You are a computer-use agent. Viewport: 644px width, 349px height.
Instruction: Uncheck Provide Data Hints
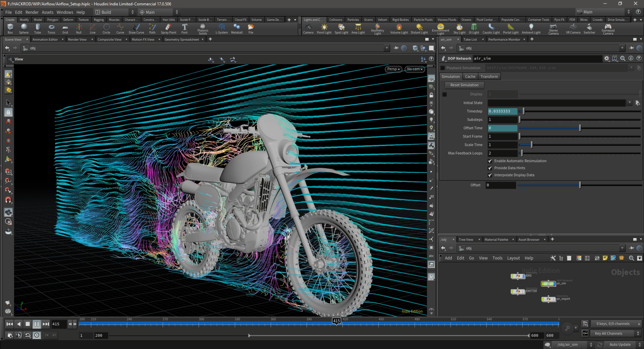pyautogui.click(x=490, y=168)
